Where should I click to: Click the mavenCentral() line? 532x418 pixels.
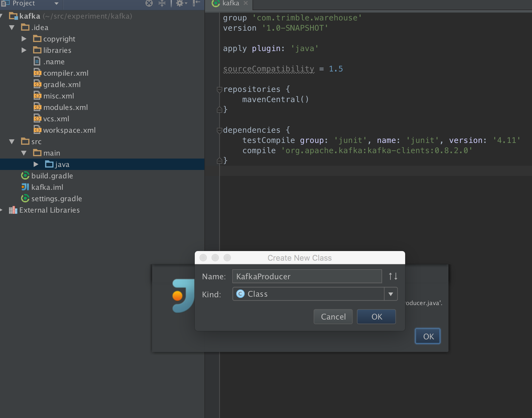(275, 99)
